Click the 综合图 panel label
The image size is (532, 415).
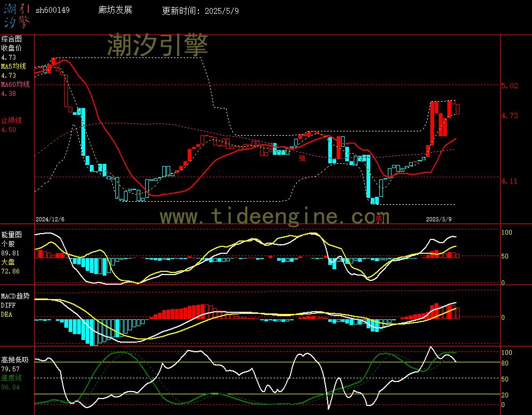point(11,39)
